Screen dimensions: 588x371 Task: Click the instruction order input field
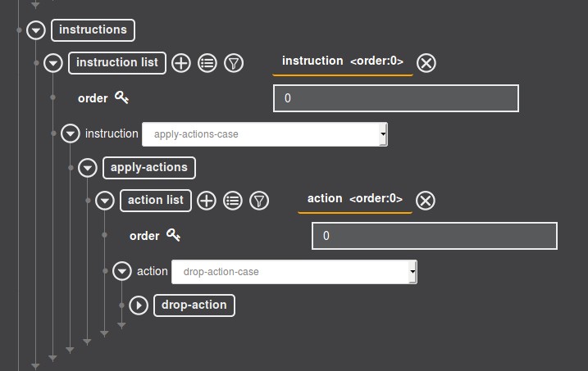396,98
